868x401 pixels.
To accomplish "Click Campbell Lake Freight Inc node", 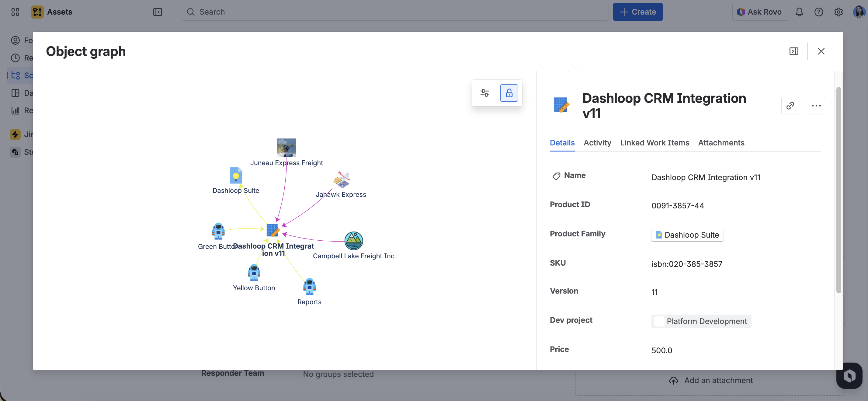I will 353,241.
